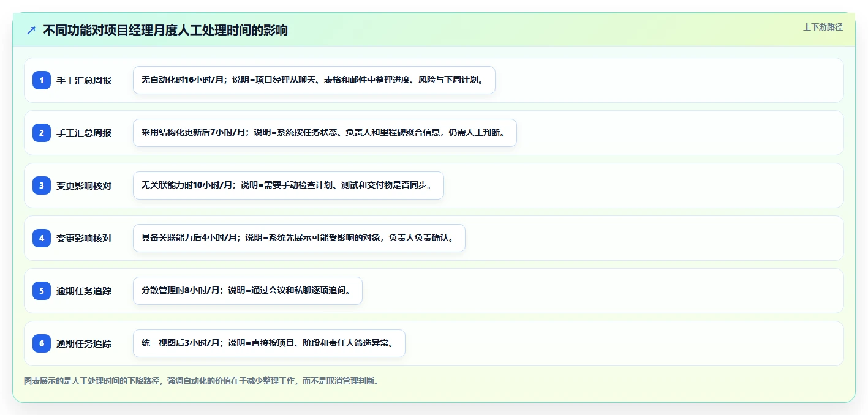Click step badge number 1
Viewport: 868px width, 415px height.
coord(42,80)
